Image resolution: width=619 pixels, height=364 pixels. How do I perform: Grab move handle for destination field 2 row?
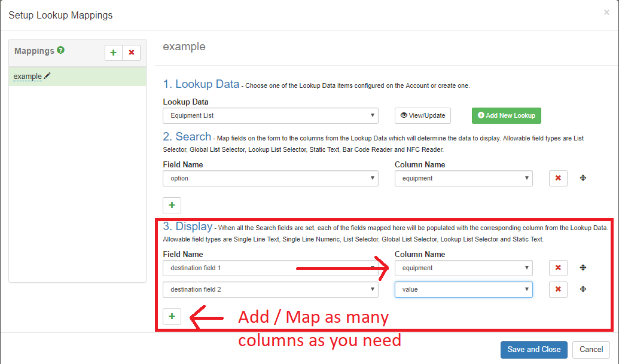[x=583, y=289]
